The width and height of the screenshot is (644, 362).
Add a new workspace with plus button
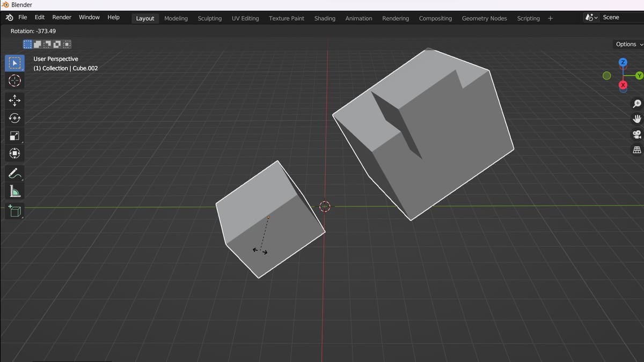coord(550,18)
